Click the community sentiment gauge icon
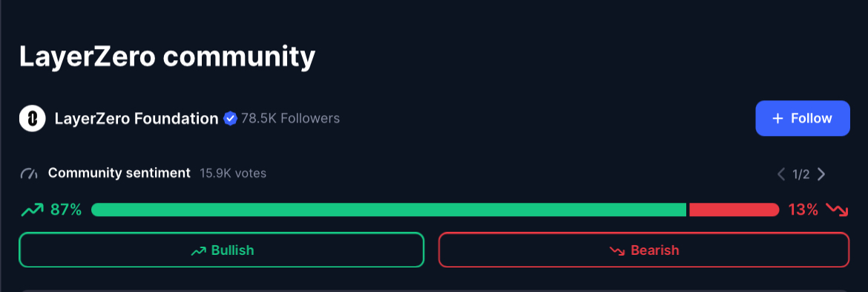 click(29, 173)
